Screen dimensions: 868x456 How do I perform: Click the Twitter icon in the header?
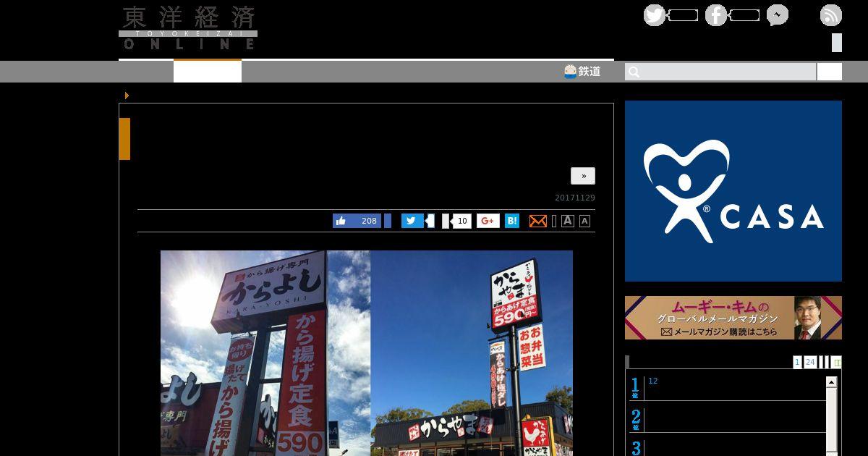[x=655, y=15]
